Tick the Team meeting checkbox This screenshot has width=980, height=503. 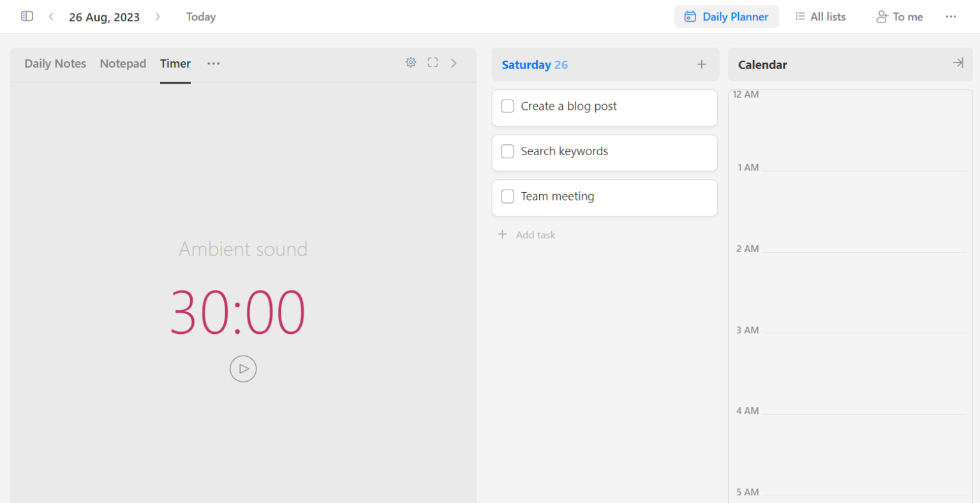tap(508, 197)
